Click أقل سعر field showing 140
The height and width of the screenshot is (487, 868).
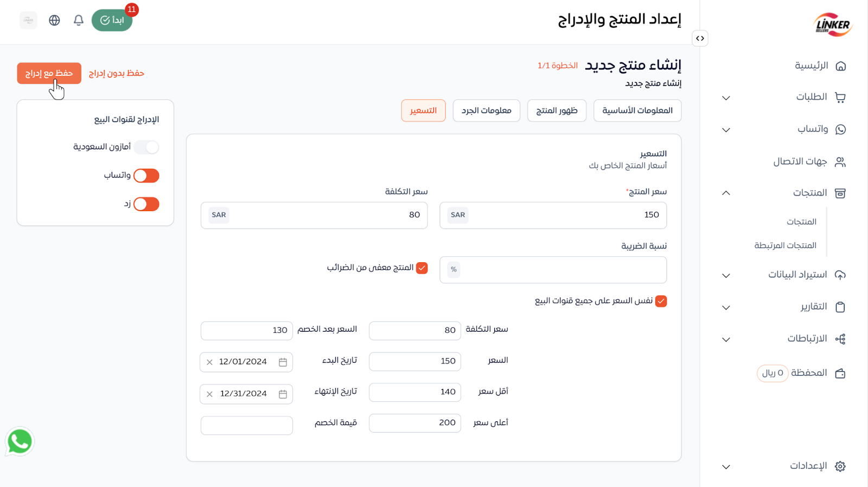[415, 393]
